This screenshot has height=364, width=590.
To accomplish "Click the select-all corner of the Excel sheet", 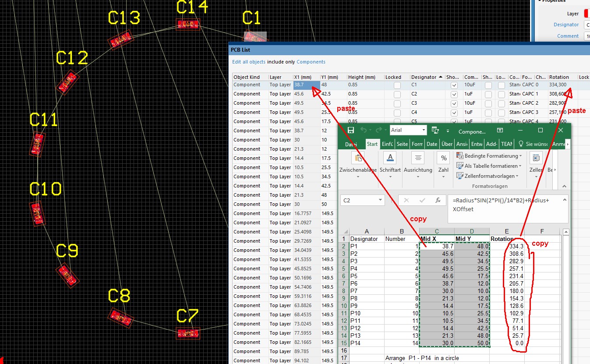I will coord(345,231).
